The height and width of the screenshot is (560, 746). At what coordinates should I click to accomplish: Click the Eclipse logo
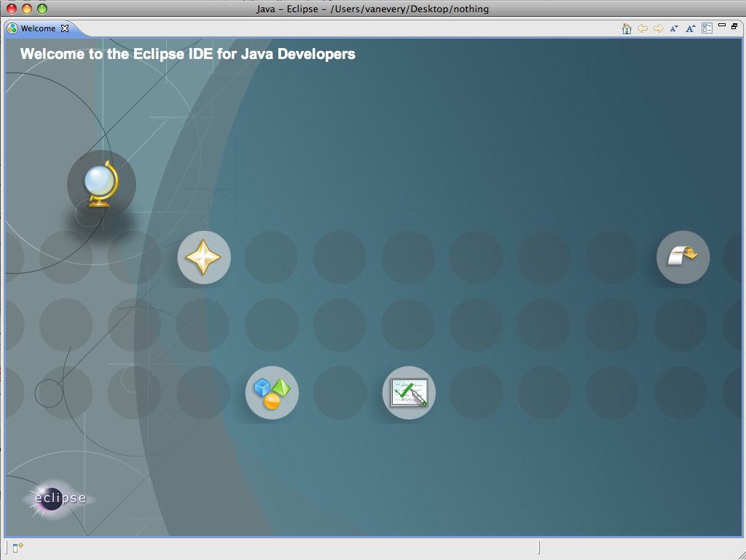[x=58, y=499]
